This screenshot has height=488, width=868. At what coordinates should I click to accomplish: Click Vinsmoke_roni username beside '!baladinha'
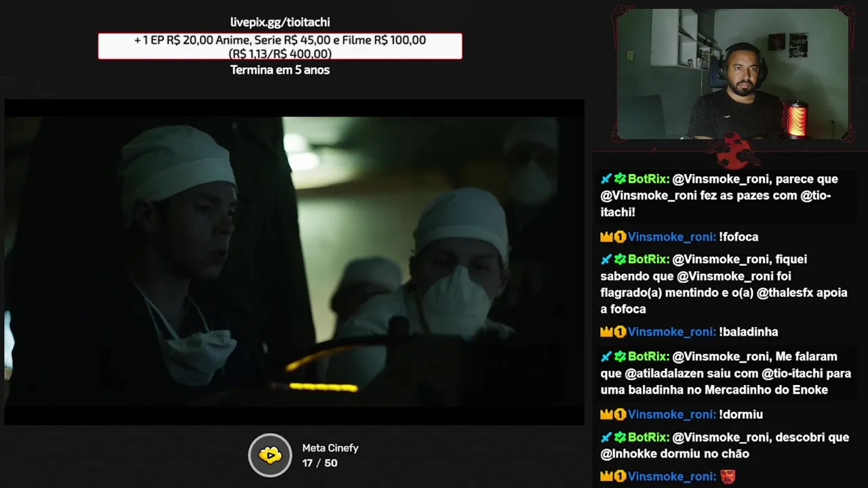click(672, 332)
